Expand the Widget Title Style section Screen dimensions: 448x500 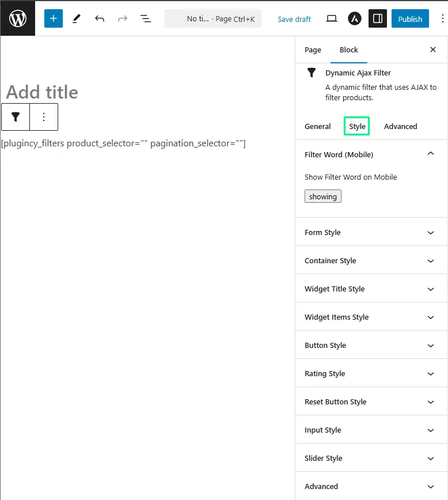pyautogui.click(x=371, y=289)
